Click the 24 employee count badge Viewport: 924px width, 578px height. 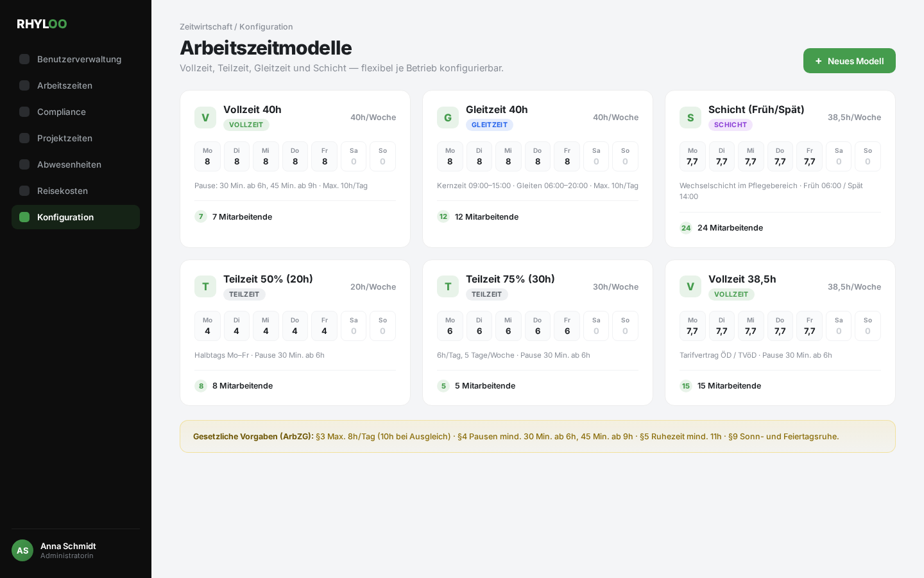[686, 228]
